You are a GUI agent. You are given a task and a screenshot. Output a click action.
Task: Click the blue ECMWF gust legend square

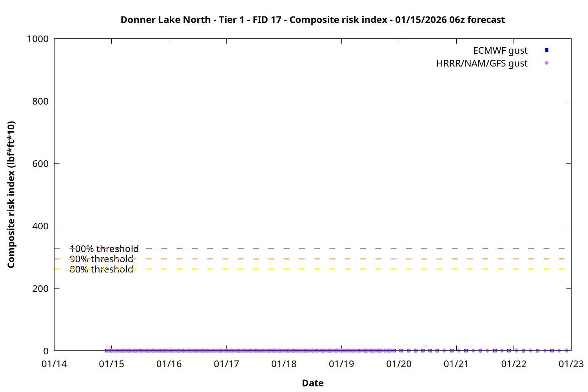point(546,50)
